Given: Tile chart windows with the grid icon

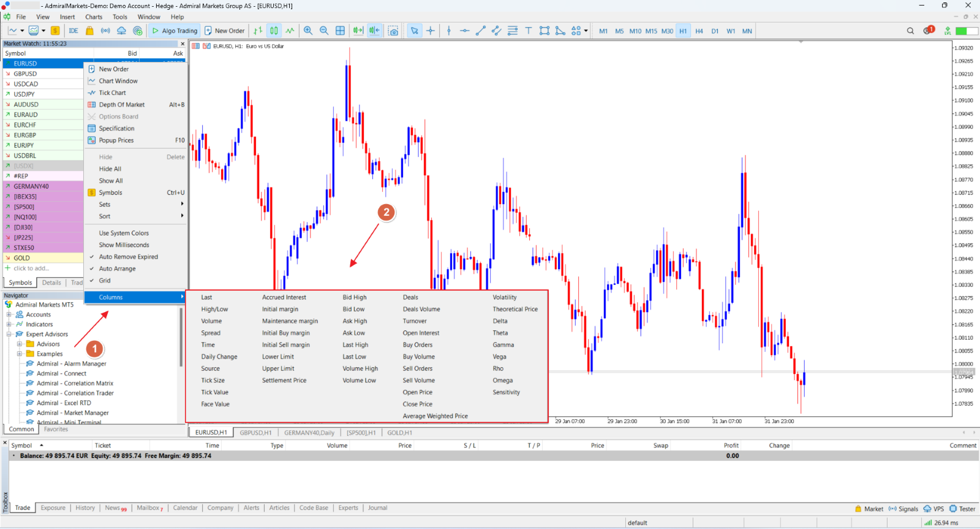Looking at the screenshot, I should tap(340, 31).
